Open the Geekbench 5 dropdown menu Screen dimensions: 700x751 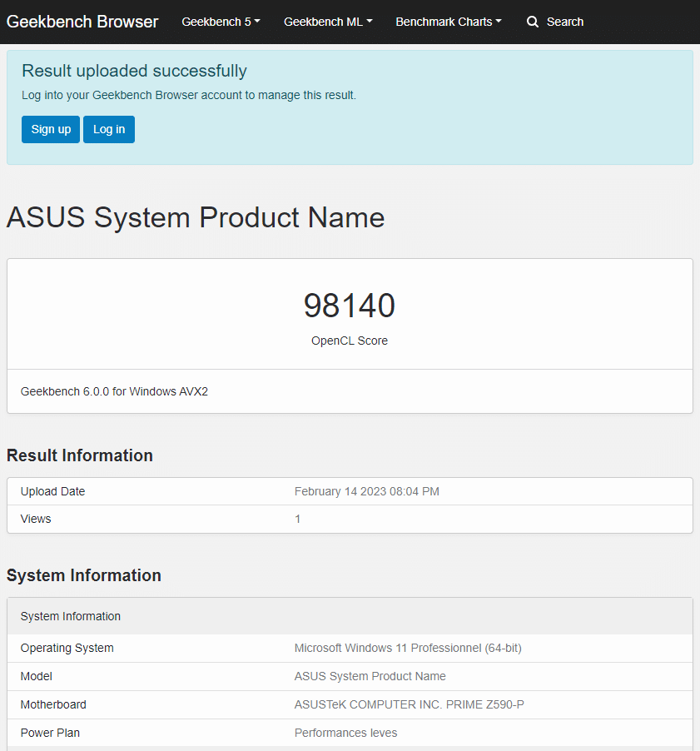(221, 22)
